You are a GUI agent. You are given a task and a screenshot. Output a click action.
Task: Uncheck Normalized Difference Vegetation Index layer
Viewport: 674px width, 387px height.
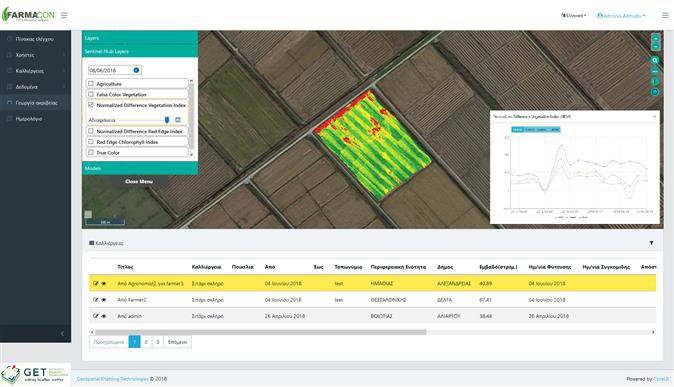tap(91, 104)
